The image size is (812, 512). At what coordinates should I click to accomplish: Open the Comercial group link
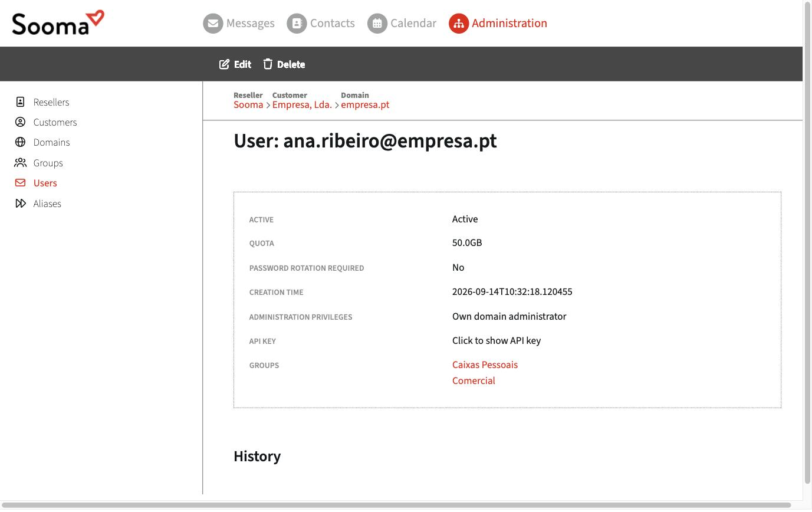pyautogui.click(x=474, y=380)
